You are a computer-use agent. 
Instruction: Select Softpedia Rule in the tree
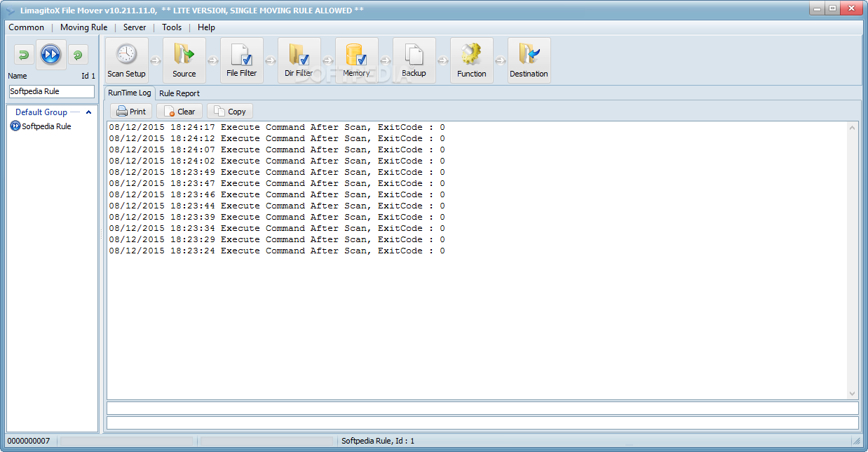pyautogui.click(x=46, y=126)
